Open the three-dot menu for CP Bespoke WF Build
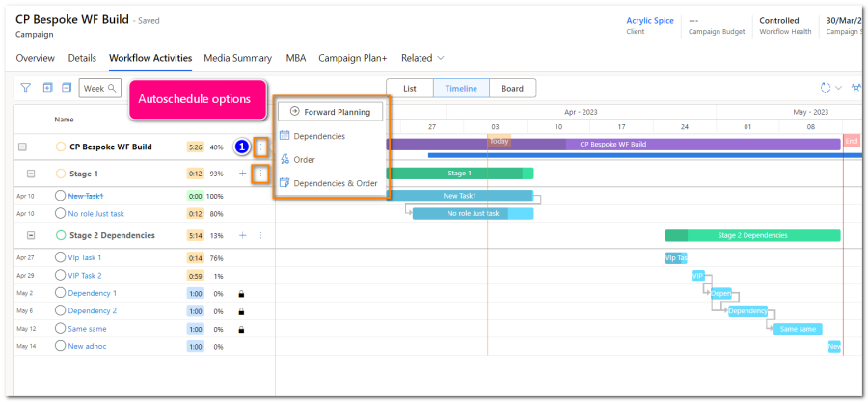The height and width of the screenshot is (402, 868). (260, 147)
